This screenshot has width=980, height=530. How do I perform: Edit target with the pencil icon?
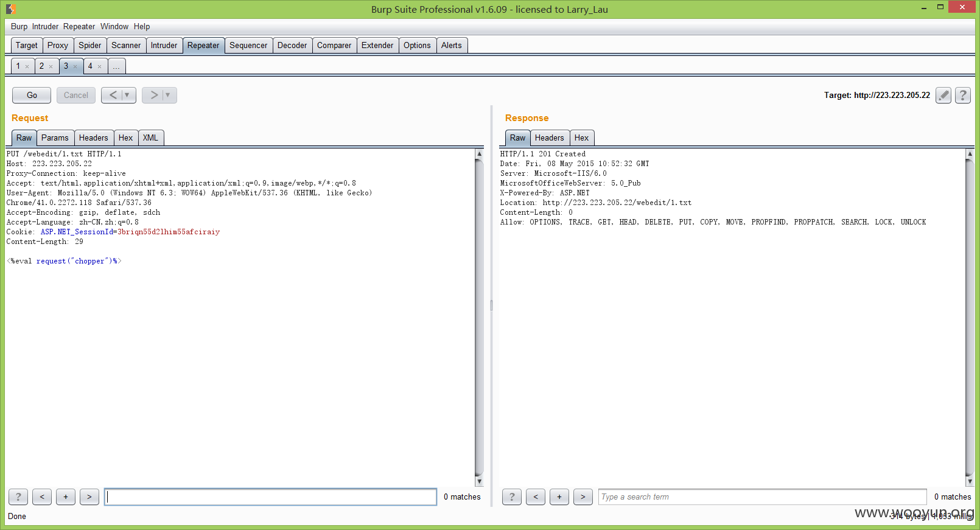pos(943,95)
